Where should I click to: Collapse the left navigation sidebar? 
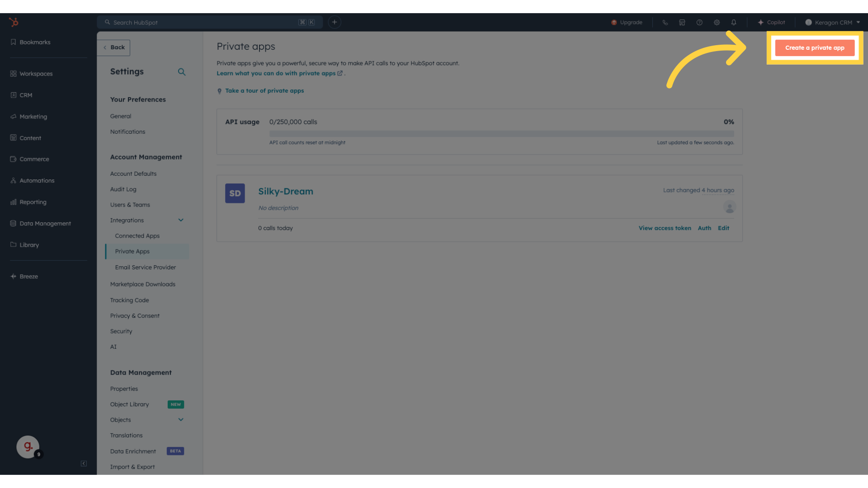pos(84,464)
